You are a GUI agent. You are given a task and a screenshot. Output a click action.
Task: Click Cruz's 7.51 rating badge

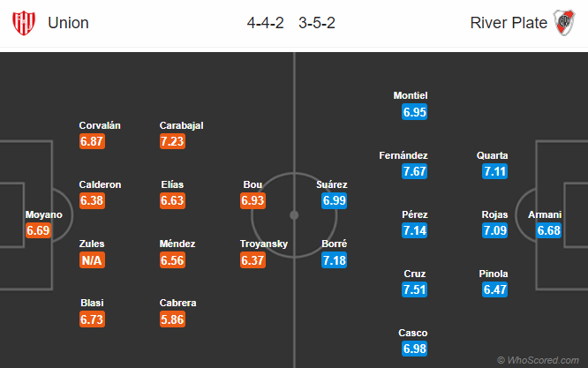tap(414, 289)
